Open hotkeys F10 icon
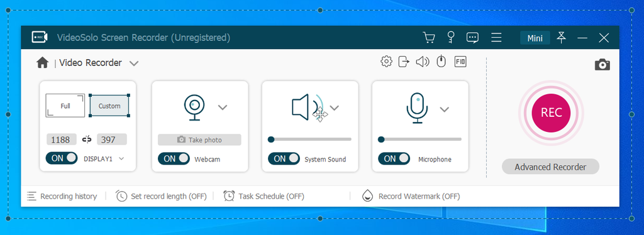Viewport: 644px width, 235px height. tap(460, 62)
